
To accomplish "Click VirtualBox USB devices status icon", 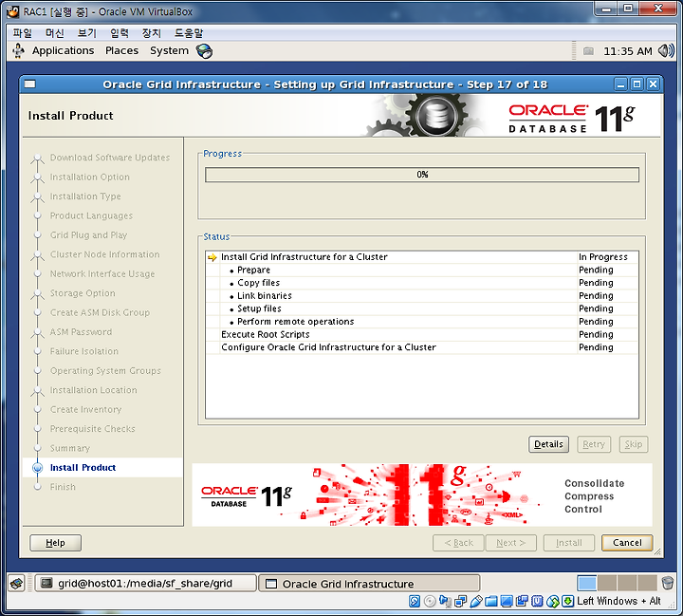I will coord(475,601).
